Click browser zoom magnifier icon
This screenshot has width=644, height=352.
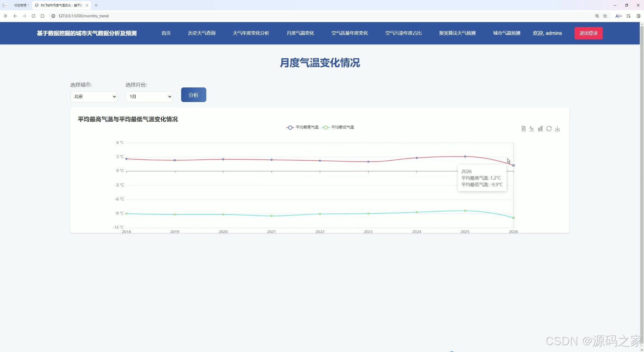597,16
